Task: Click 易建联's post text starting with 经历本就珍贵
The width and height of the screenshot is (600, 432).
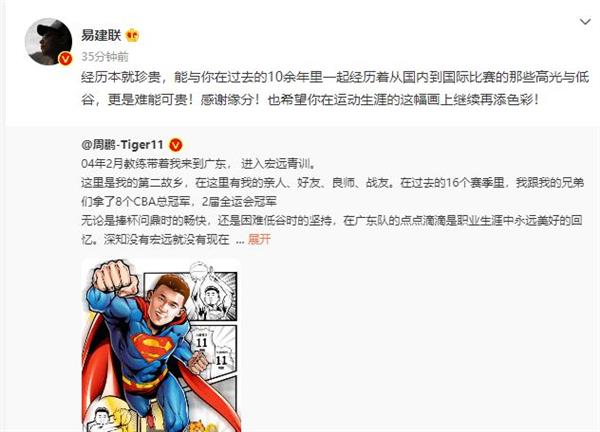Action: (x=335, y=88)
